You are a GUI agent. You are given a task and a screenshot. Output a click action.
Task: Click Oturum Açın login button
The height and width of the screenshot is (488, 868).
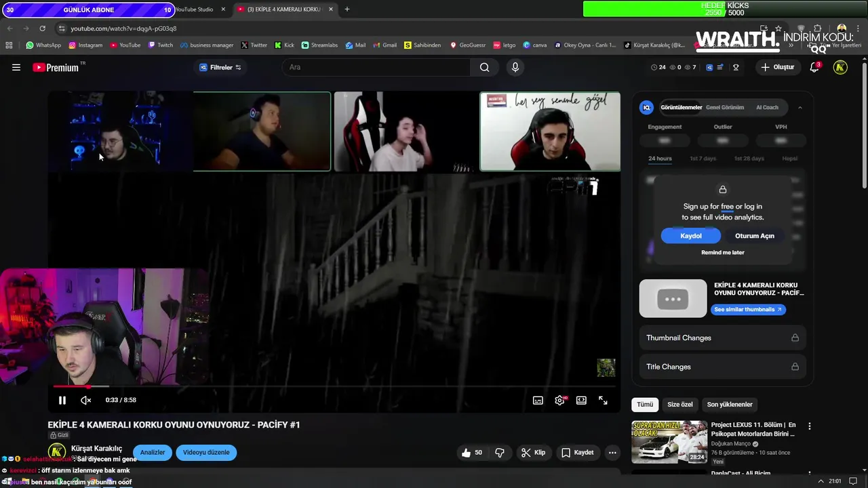click(x=755, y=236)
